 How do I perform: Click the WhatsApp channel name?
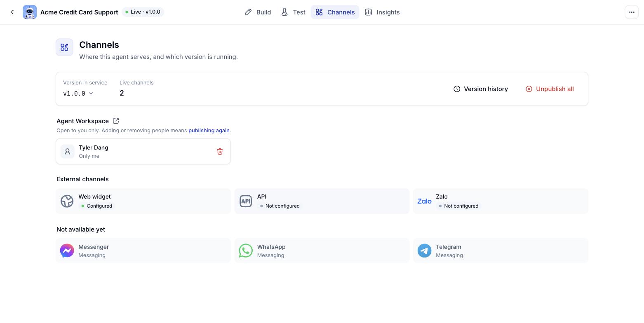point(271,247)
